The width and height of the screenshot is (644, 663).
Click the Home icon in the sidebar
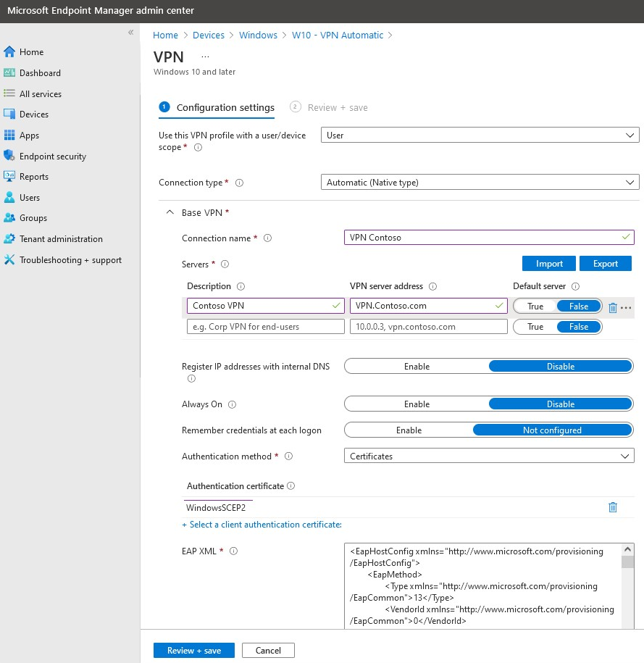(x=9, y=51)
